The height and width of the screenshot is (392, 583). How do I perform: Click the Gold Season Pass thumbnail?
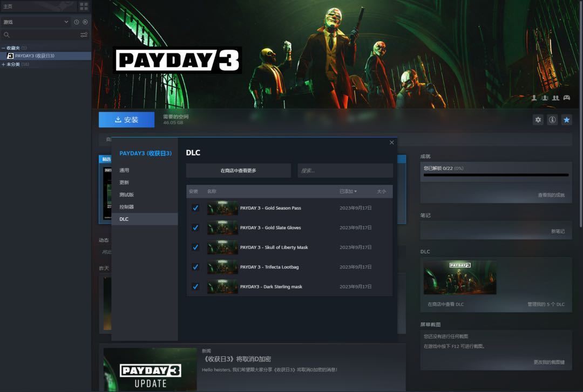(x=222, y=208)
